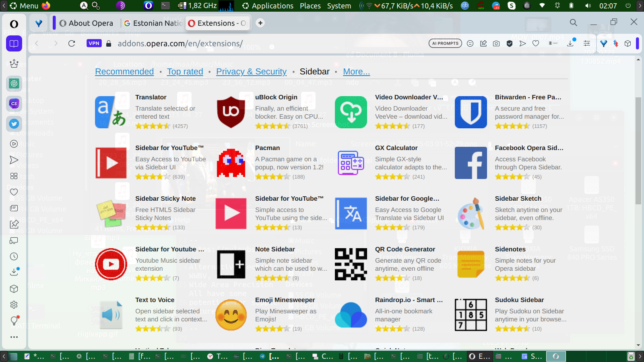The width and height of the screenshot is (644, 362).
Task: Open My Flow in the Opera sidebar
Action: pyautogui.click(x=14, y=160)
